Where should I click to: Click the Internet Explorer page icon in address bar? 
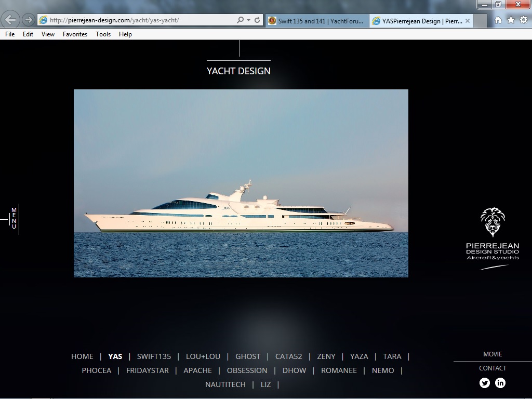(43, 20)
